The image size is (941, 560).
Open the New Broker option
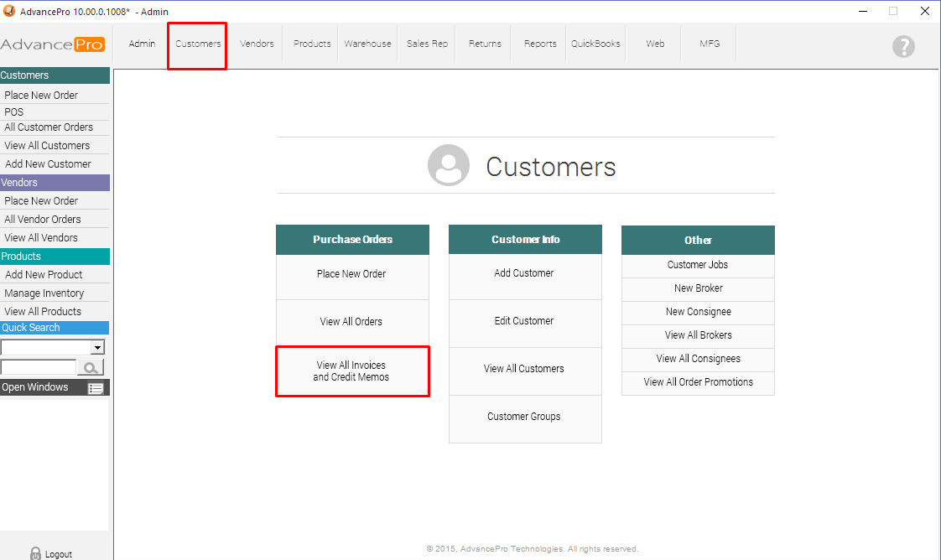(x=698, y=288)
